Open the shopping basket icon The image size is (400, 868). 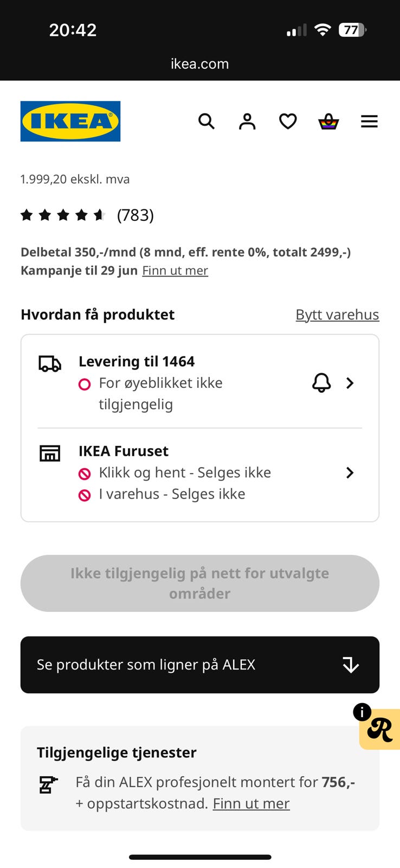click(x=328, y=121)
